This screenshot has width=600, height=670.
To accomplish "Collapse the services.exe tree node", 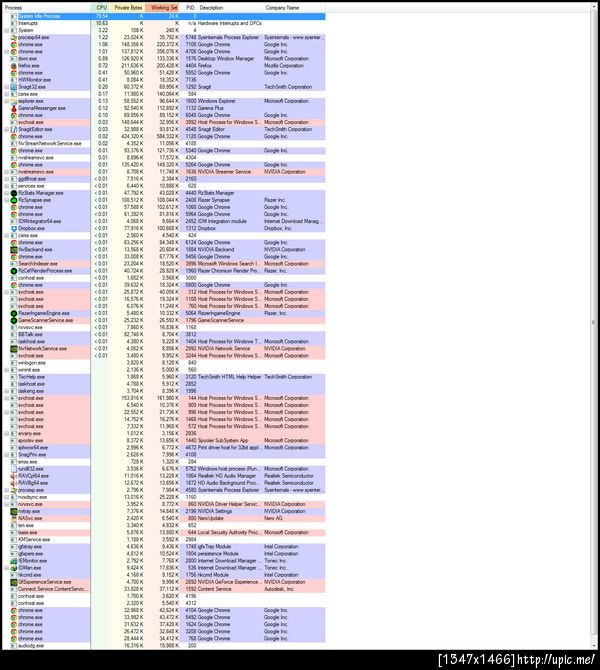I will coord(6,186).
